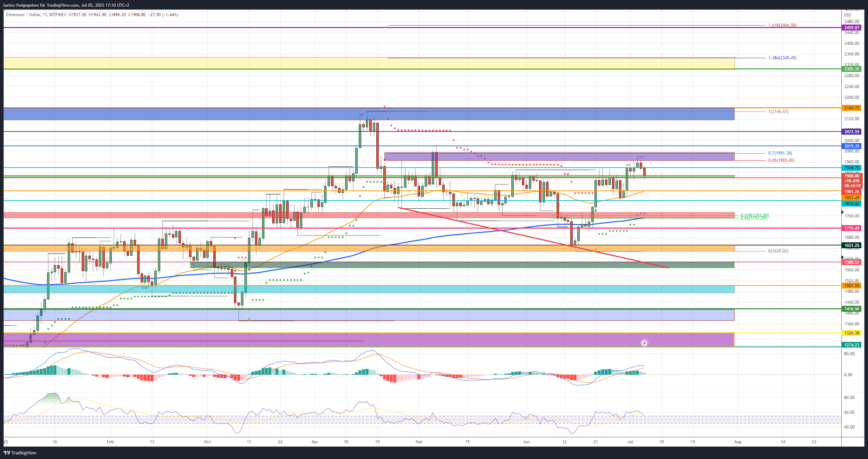868x459 pixels.
Task: Click the Mai label on time axis
Action: (x=419, y=442)
